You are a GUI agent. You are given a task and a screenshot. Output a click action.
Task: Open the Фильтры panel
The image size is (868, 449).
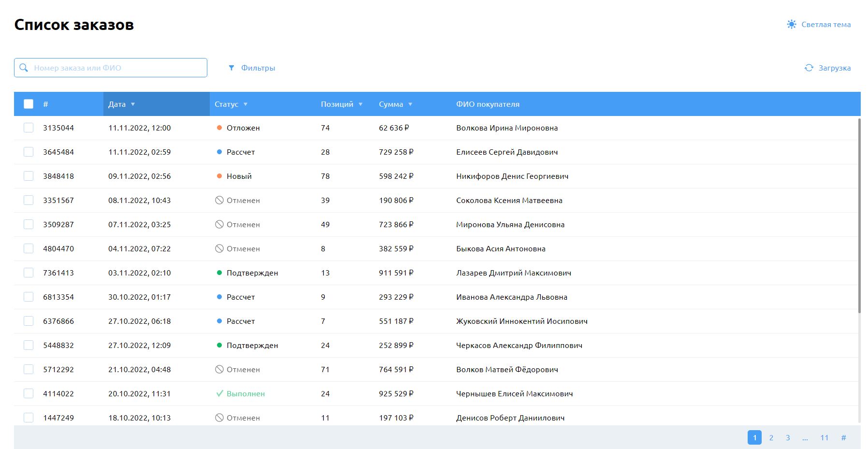258,68
